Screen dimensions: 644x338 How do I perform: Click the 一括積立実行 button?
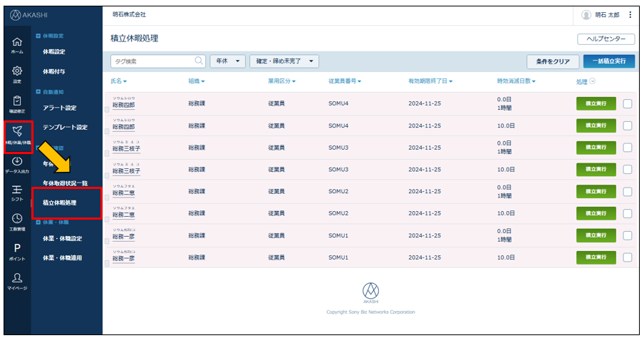[609, 61]
